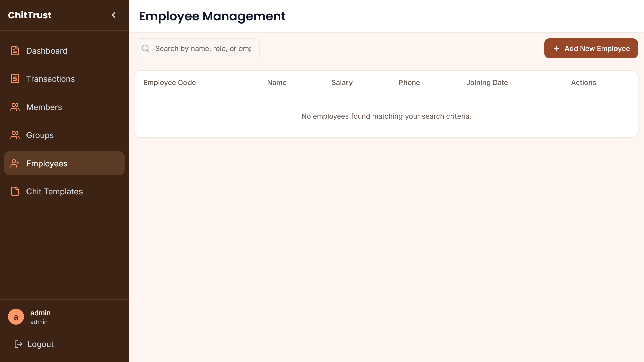Click the Joining Date column header
This screenshot has width=644, height=362.
[487, 83]
